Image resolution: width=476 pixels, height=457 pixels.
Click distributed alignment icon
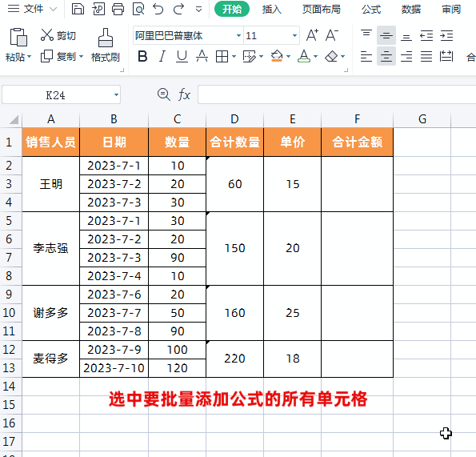point(446,57)
